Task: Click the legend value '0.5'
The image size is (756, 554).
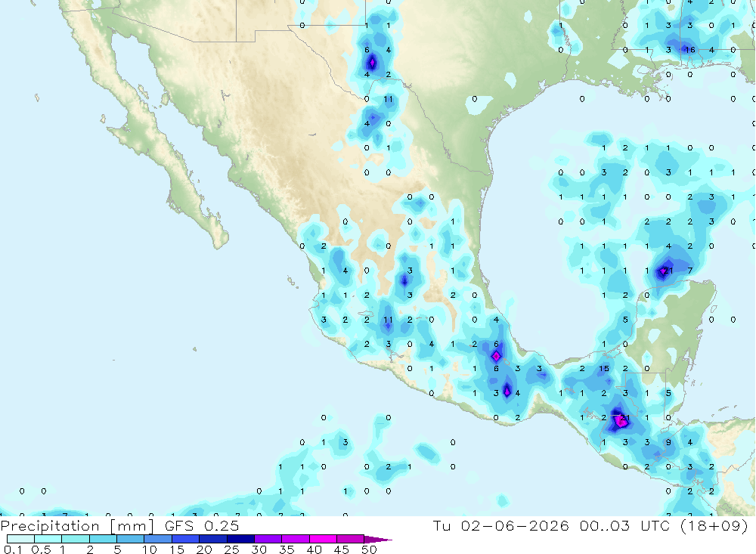Action: (41, 549)
